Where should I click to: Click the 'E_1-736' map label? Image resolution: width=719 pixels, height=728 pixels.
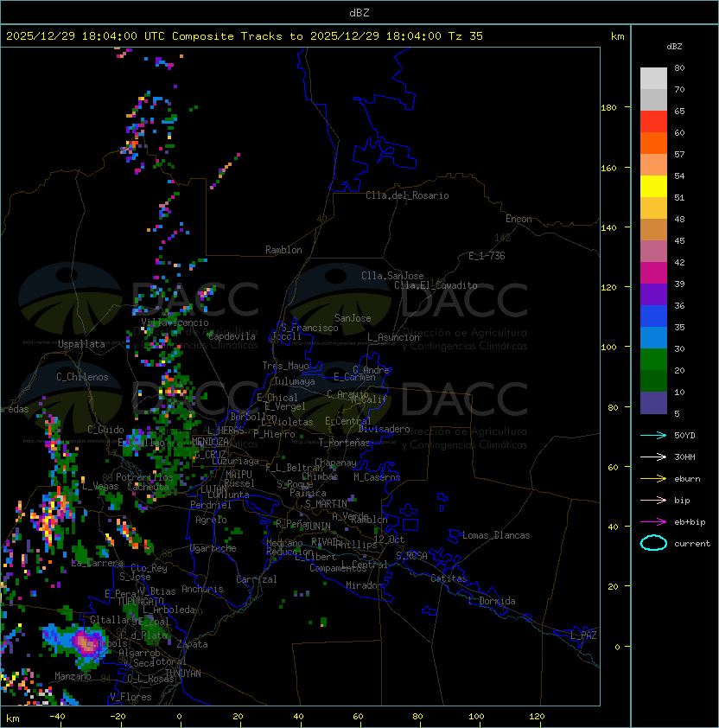(487, 256)
